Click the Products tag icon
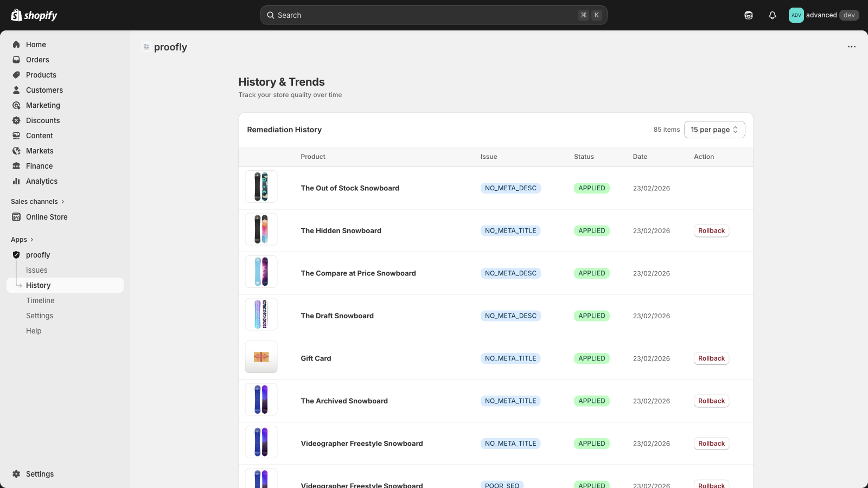Screen dimensions: 868x488 tap(17, 75)
